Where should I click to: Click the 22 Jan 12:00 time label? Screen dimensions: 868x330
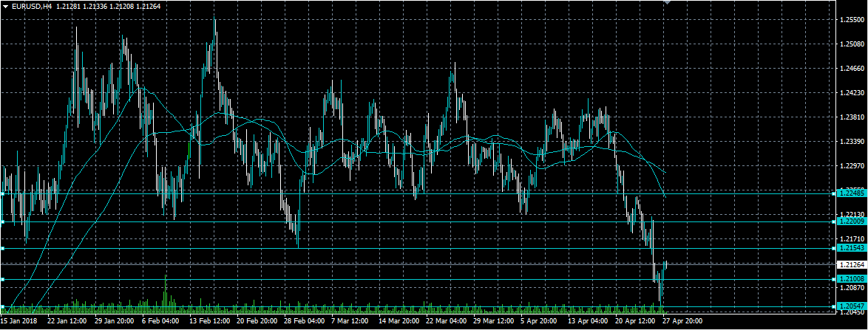pos(67,320)
